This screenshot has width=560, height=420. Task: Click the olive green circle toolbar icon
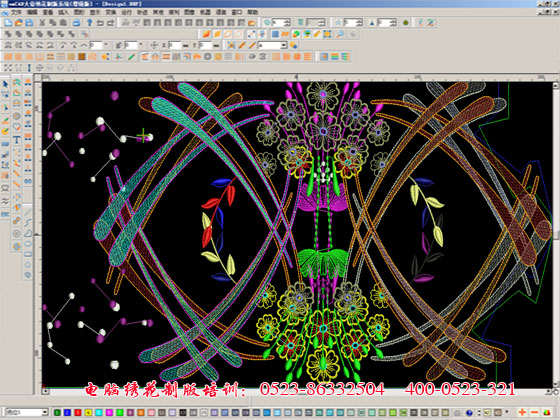(x=406, y=22)
